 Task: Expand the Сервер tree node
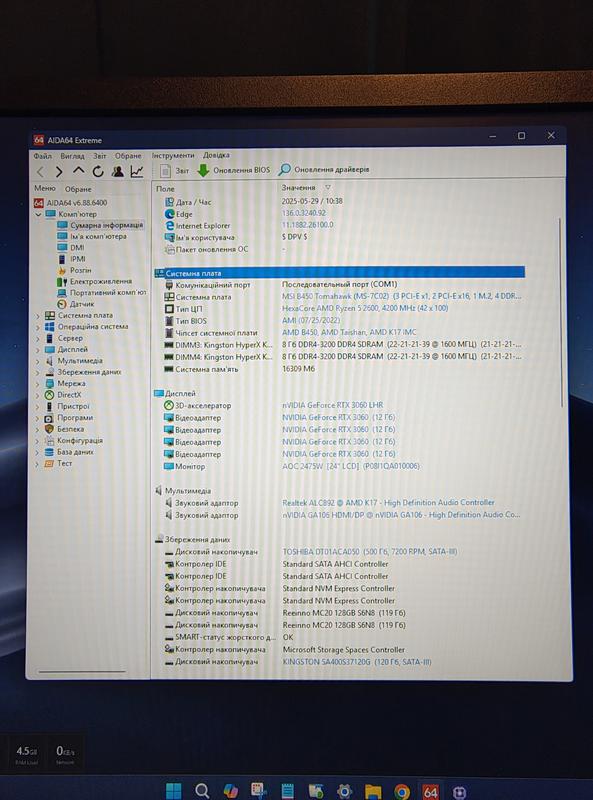(38, 339)
